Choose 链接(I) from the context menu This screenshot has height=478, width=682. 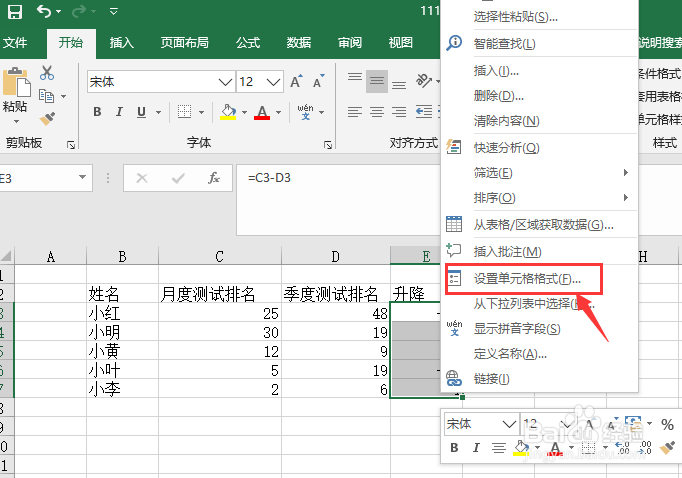click(539, 379)
